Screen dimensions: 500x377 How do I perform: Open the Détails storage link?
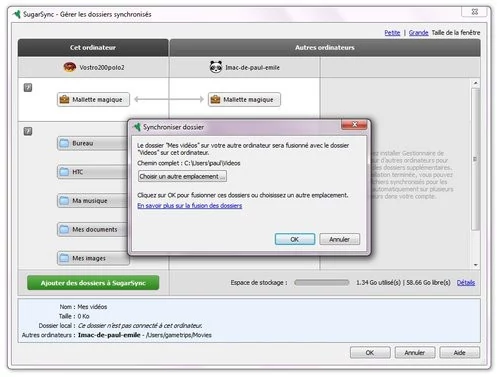[466, 283]
